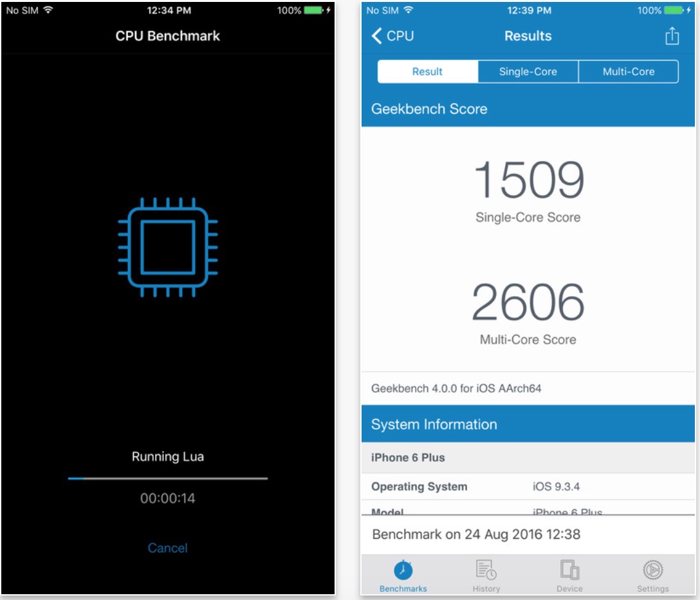Tap the CPU chip icon on benchmark screen
The width and height of the screenshot is (700, 600).
pos(168,247)
